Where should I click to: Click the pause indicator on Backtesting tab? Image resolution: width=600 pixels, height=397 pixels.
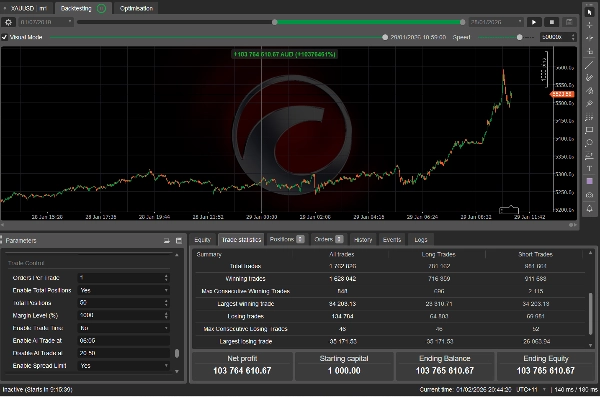[101, 8]
